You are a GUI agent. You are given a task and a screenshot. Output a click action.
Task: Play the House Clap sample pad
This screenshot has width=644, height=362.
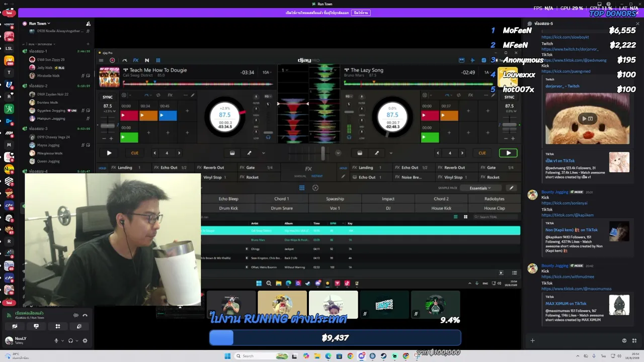(x=494, y=208)
